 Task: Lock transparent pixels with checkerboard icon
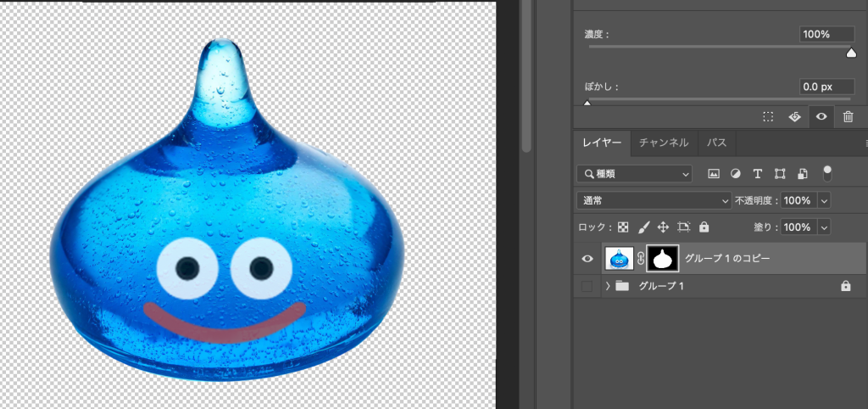point(623,227)
